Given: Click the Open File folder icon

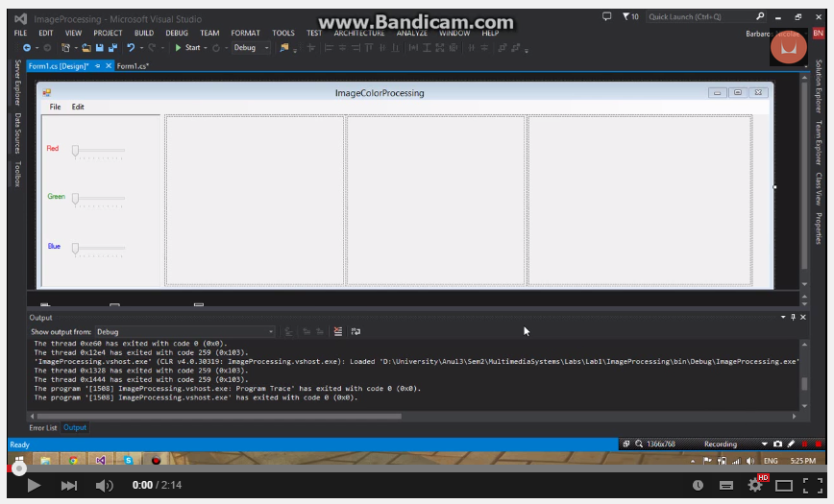Looking at the screenshot, I should (x=86, y=48).
